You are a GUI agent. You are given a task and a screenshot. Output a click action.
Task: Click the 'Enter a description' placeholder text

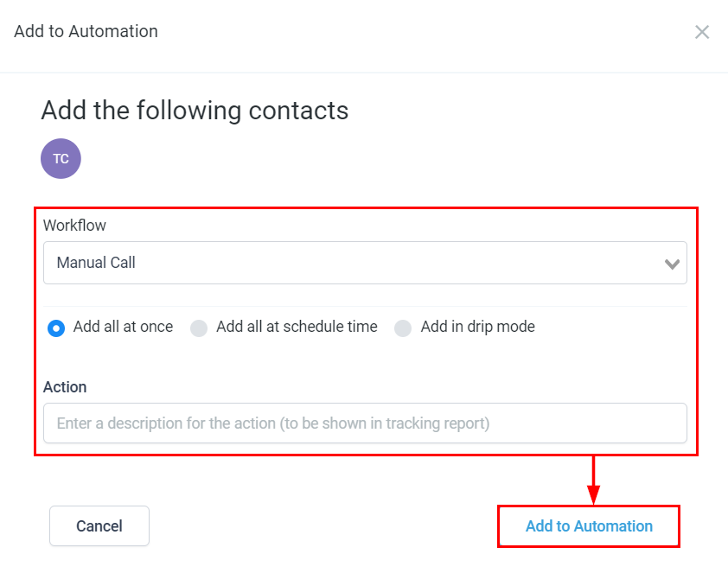(273, 423)
